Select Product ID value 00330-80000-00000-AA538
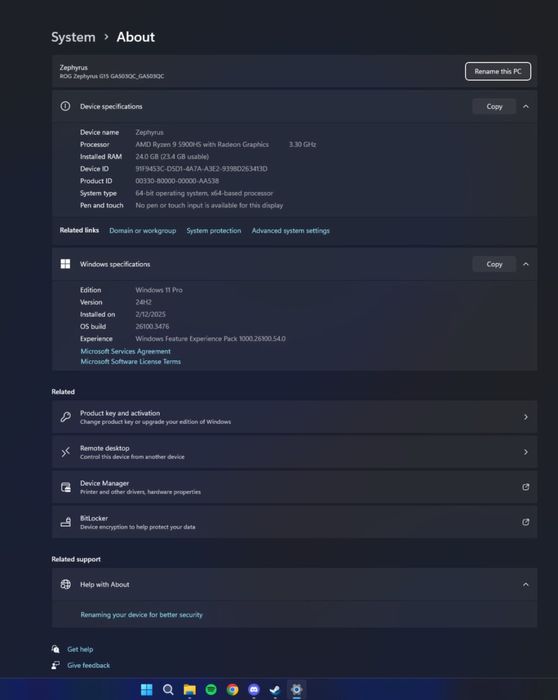 point(177,181)
